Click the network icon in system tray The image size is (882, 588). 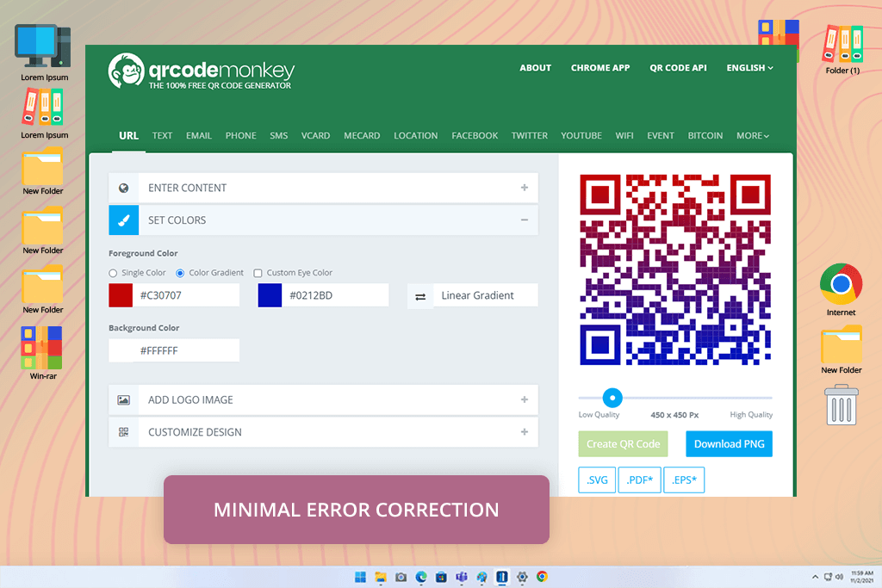[828, 577]
